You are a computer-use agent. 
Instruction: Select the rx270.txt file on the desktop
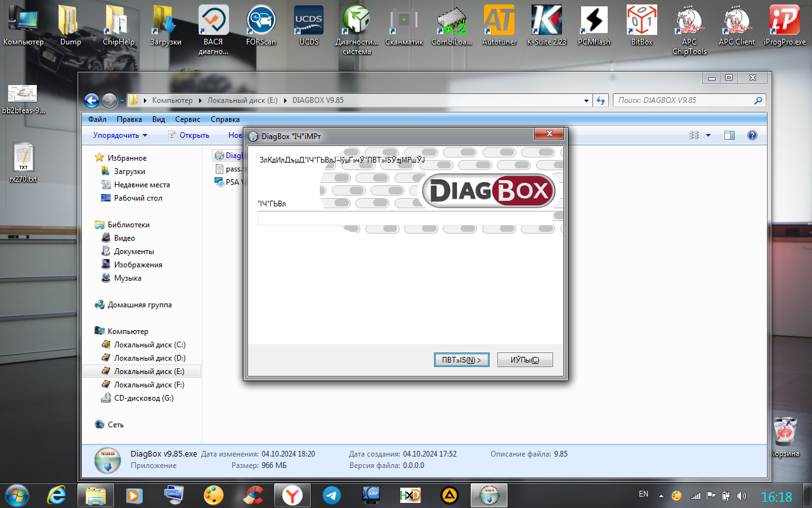click(x=23, y=163)
